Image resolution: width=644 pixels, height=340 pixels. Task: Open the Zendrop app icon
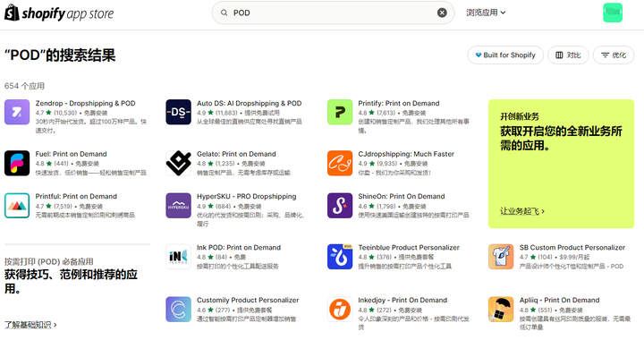coord(17,112)
